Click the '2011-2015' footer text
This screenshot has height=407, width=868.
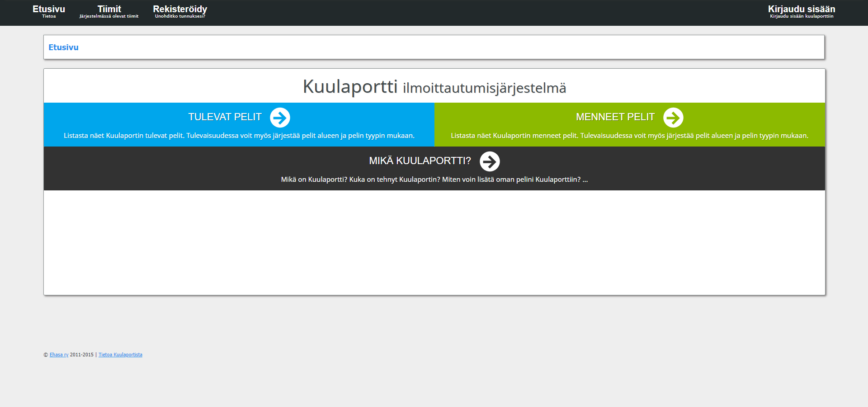pyautogui.click(x=82, y=355)
